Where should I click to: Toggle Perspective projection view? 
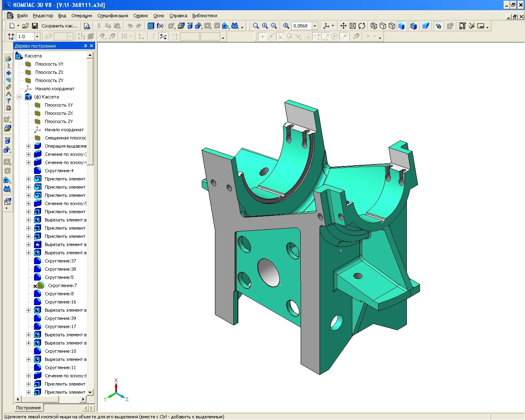click(425, 26)
